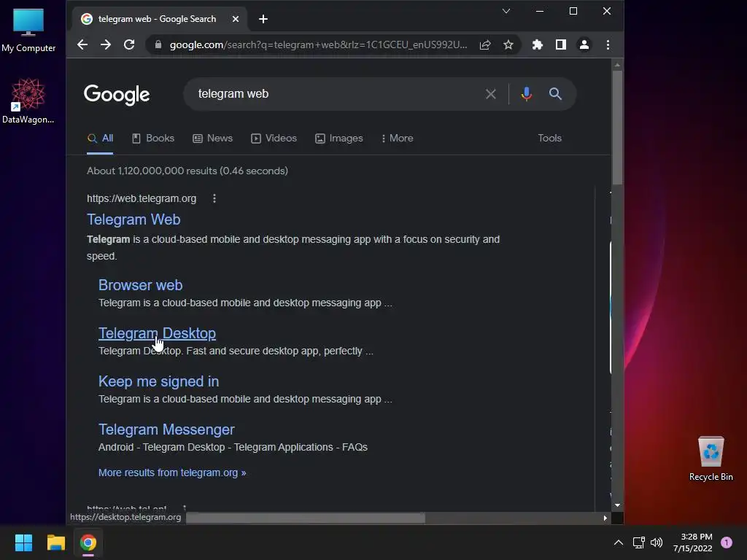Toggle the Chrome side panel icon
Screen dimensions: 747x560
[561, 44]
